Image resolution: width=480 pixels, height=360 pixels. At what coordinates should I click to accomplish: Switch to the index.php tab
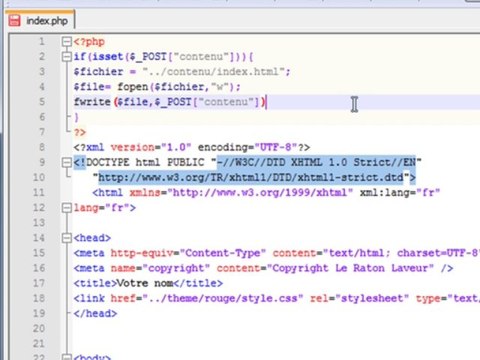point(40,21)
